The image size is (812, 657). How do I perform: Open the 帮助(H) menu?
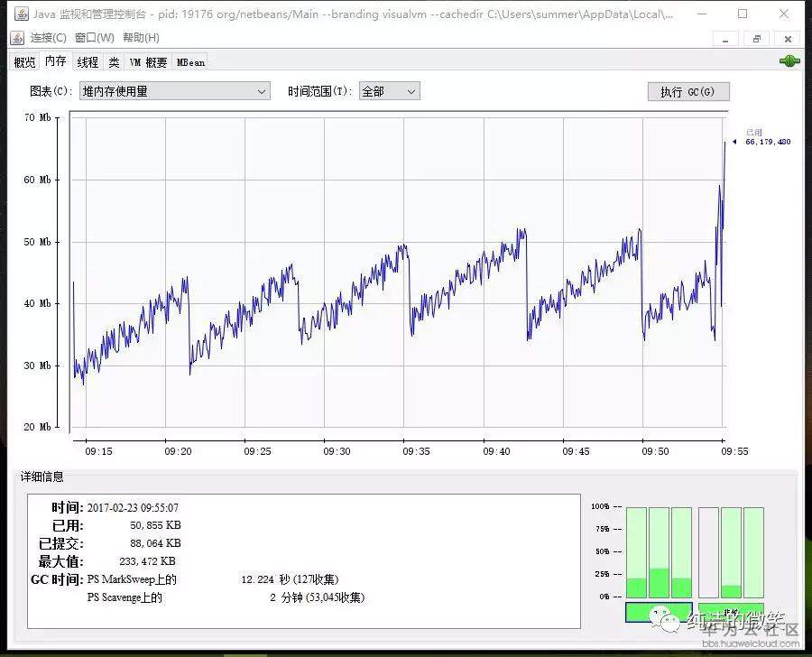point(141,38)
